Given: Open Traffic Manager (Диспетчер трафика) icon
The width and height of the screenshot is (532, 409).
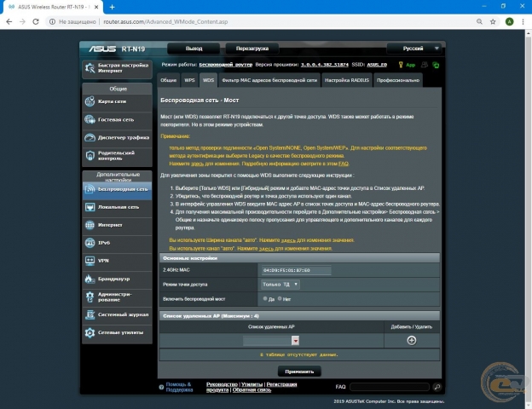Looking at the screenshot, I should pos(90,137).
